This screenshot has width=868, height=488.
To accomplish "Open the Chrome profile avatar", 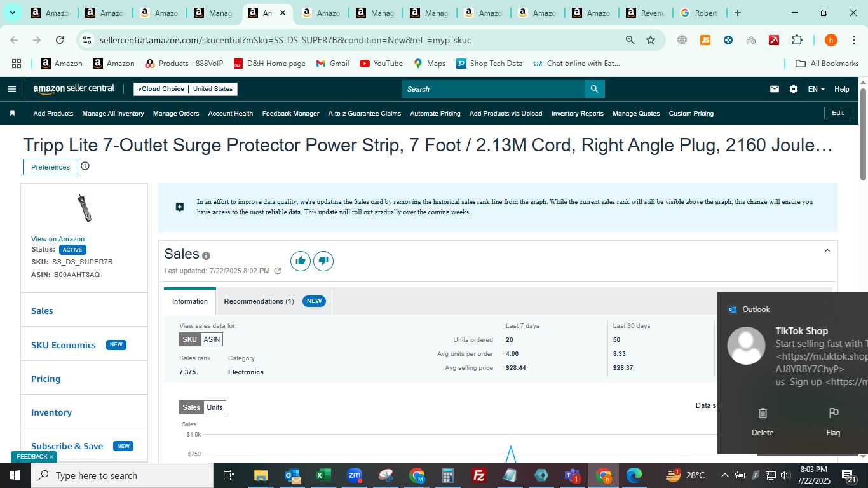I will click(x=831, y=40).
